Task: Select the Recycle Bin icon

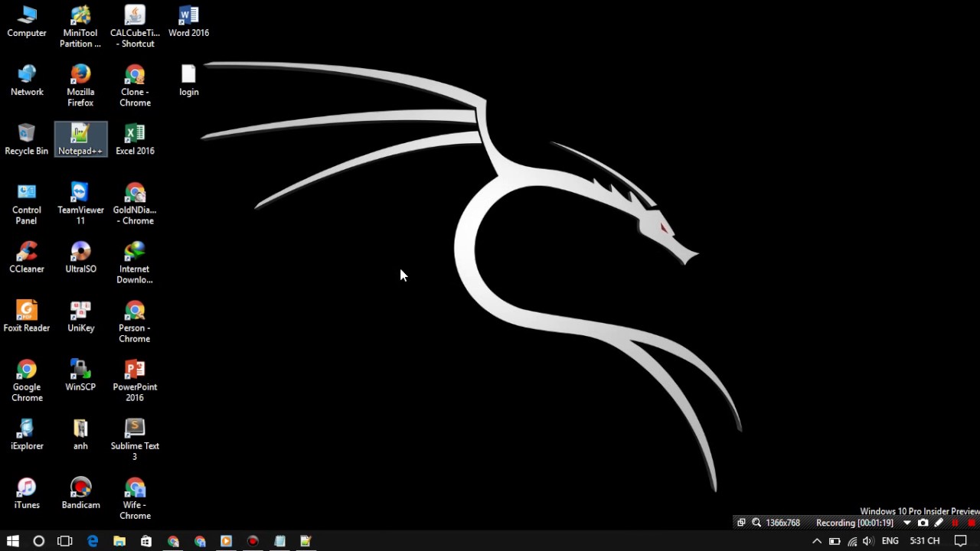Action: point(27,139)
